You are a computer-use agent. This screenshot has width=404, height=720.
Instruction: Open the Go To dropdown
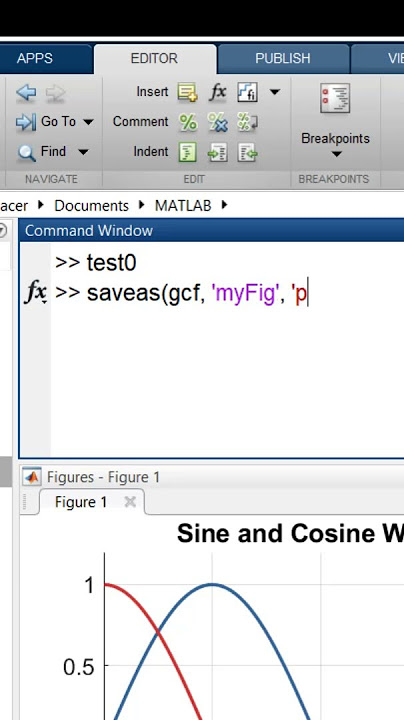55,122
